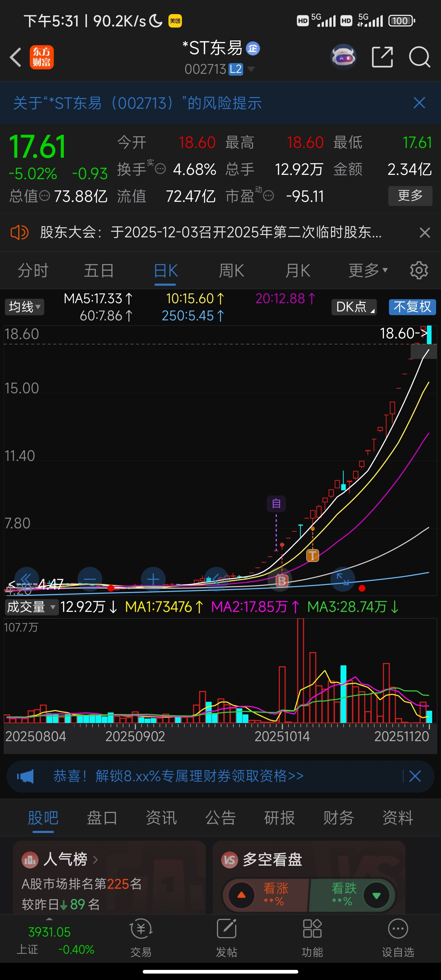This screenshot has width=441, height=980.
Task: Tap the orange T marker on chart
Action: pos(312,556)
